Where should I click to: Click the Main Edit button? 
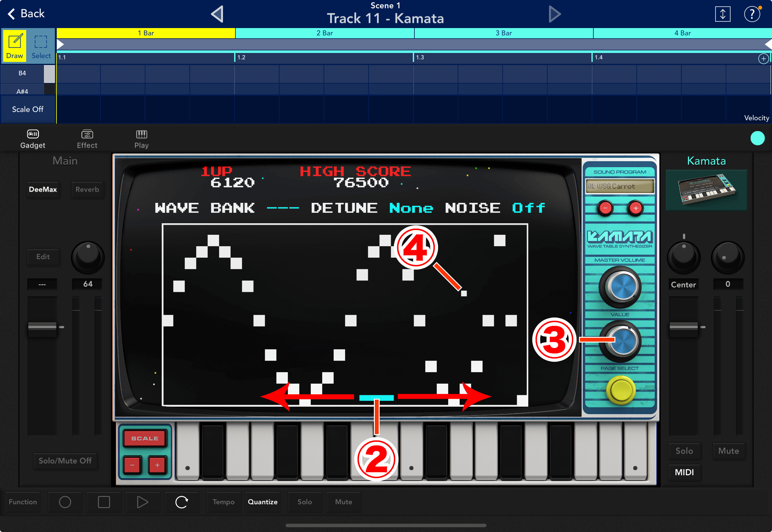[x=43, y=257]
